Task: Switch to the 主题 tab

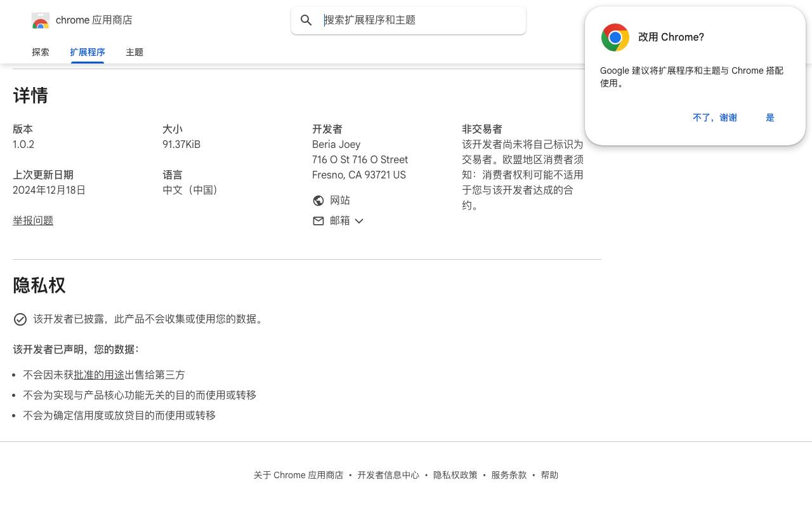Action: 134,52
